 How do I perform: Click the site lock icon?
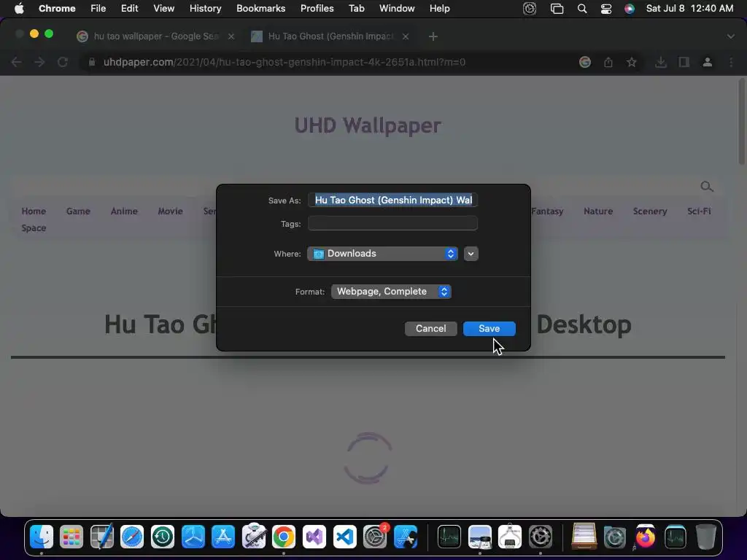click(x=92, y=62)
